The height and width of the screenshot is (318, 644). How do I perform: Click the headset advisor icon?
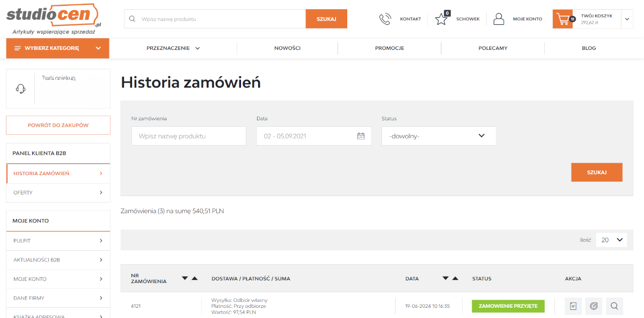pos(20,89)
